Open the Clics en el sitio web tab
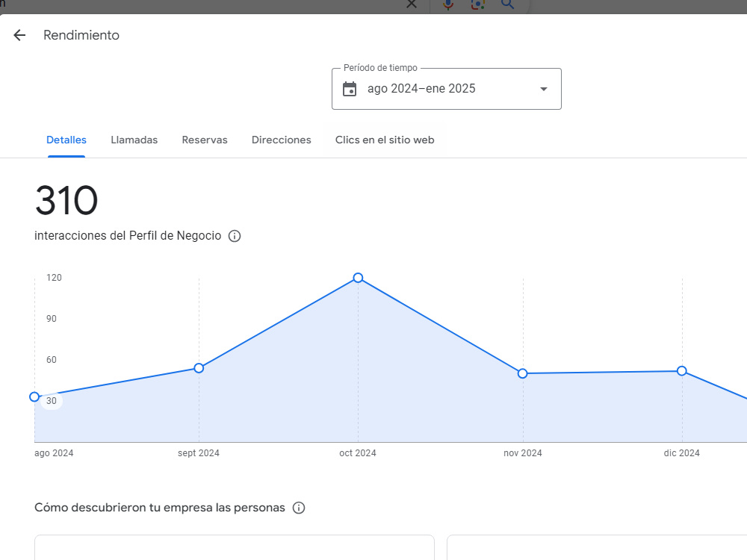747x560 pixels. [385, 140]
